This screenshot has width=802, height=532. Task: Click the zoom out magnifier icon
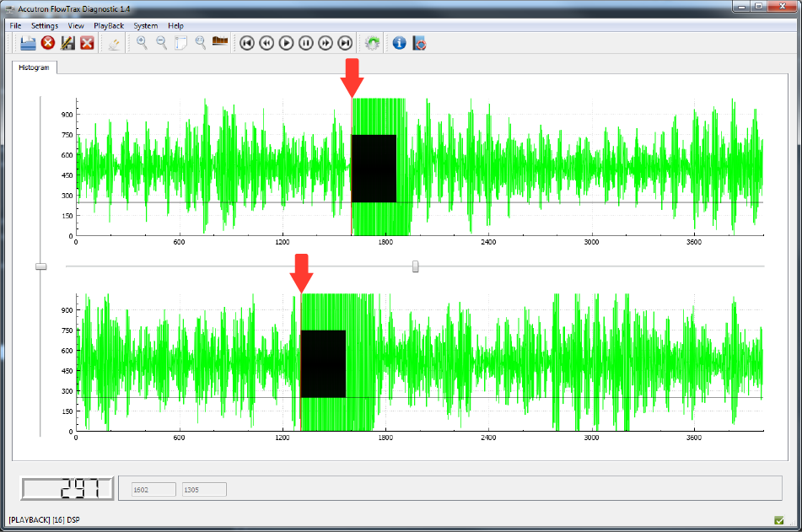pos(161,43)
